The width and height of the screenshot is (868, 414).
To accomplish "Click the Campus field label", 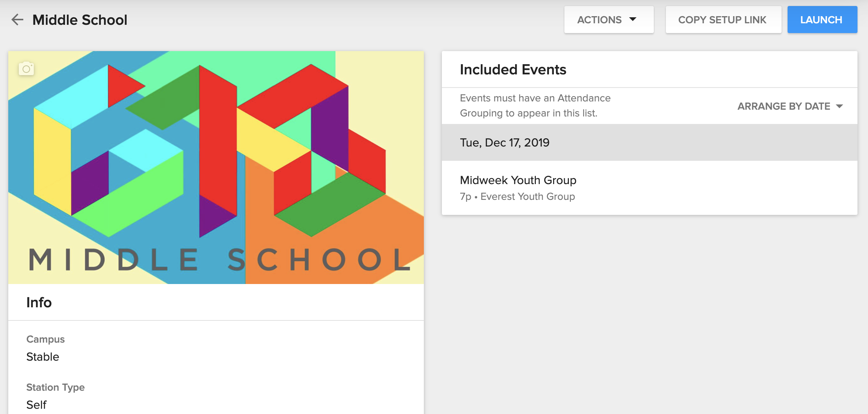I will click(45, 339).
